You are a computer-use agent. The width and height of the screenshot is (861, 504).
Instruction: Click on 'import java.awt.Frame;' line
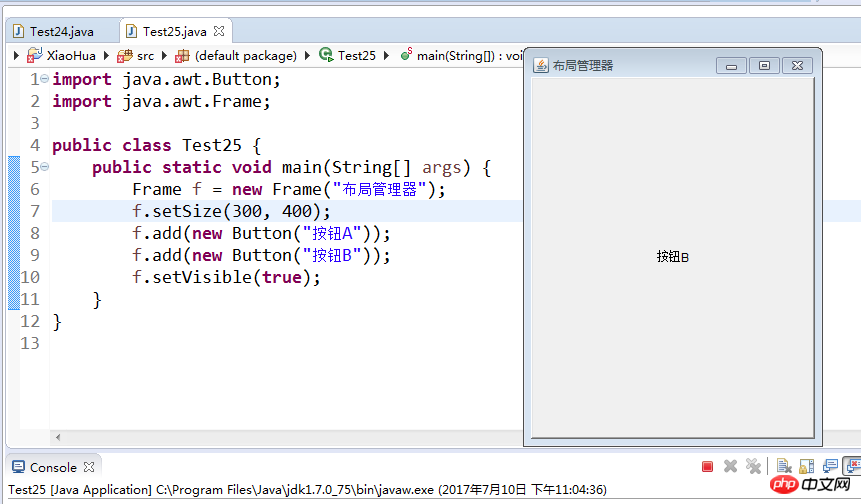161,102
